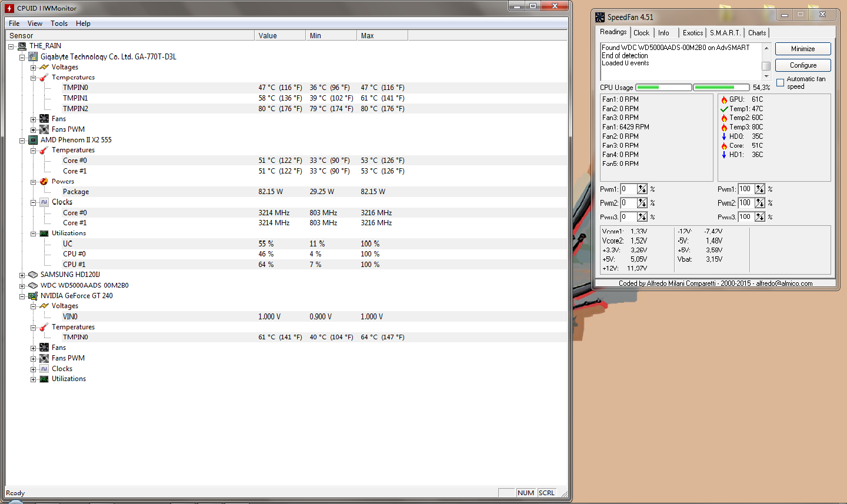Click the 'Fan1: 6429 RPM' reading in SpeedFan
The image size is (847, 504).
(626, 127)
